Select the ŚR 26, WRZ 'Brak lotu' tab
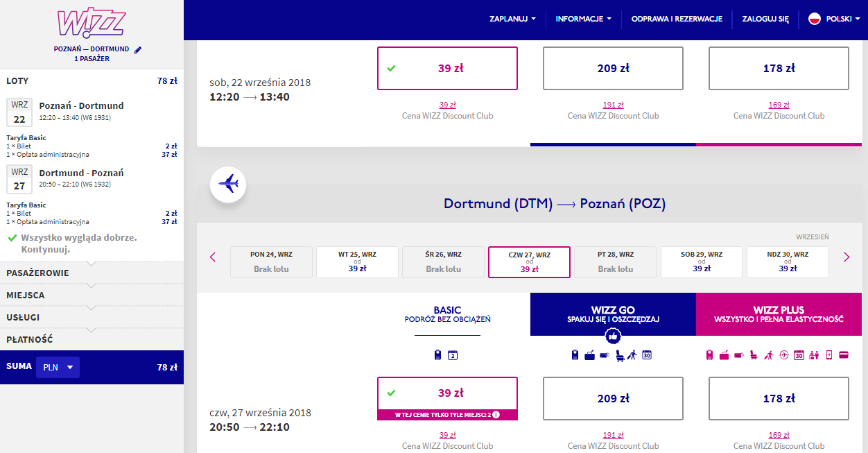The image size is (868, 453). (x=443, y=262)
